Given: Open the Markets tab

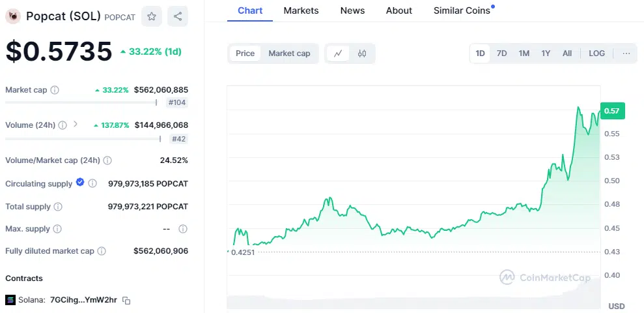Looking at the screenshot, I should pos(301,10).
